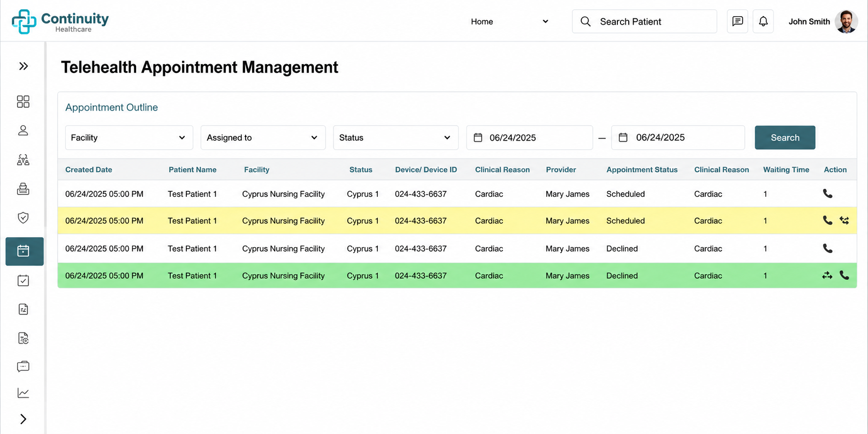Click phone icon in yellow highlighted row

coord(827,221)
